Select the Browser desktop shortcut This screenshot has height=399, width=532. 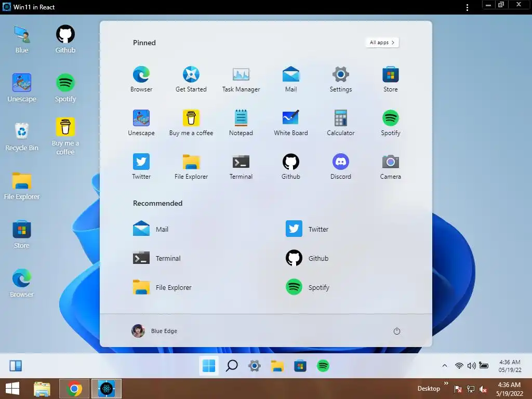pos(22,283)
